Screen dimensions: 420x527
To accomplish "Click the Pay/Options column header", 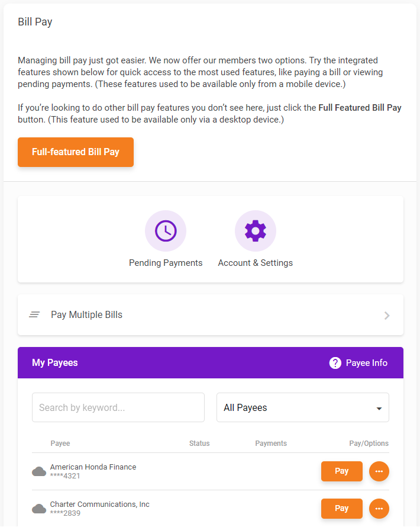I will [369, 443].
